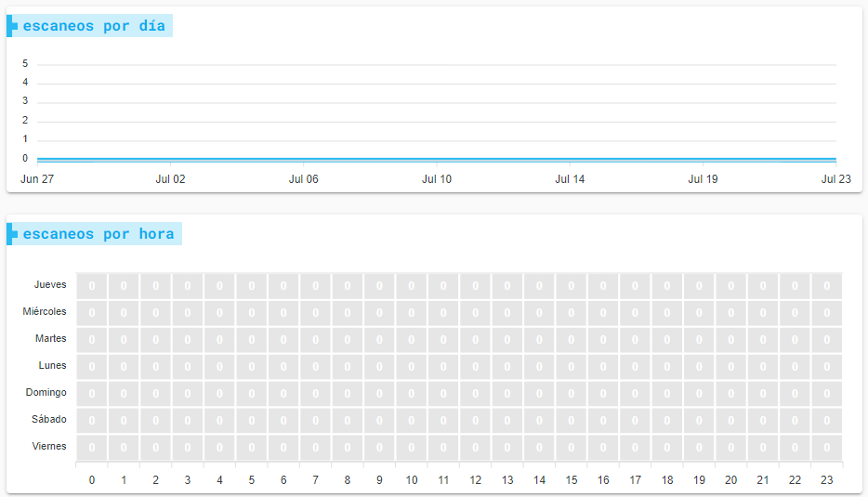Click the Jul 10 axis marker

pos(437,179)
